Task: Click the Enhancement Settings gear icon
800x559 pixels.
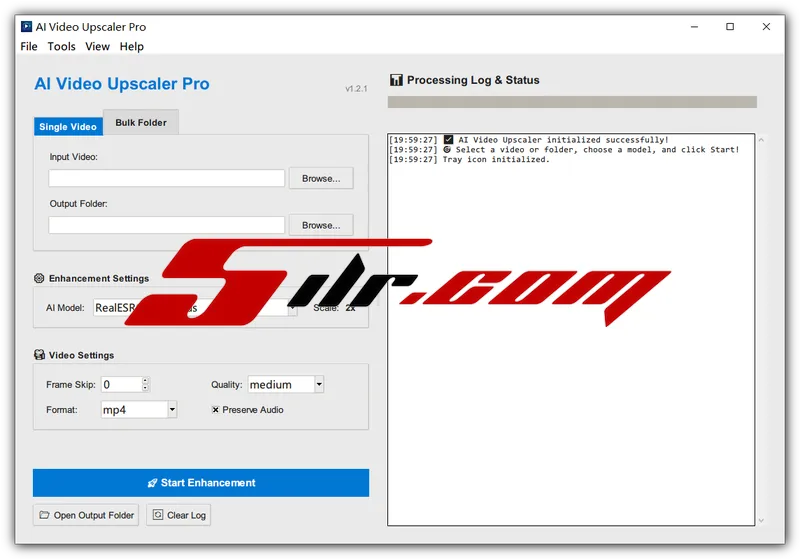Action: pos(39,279)
